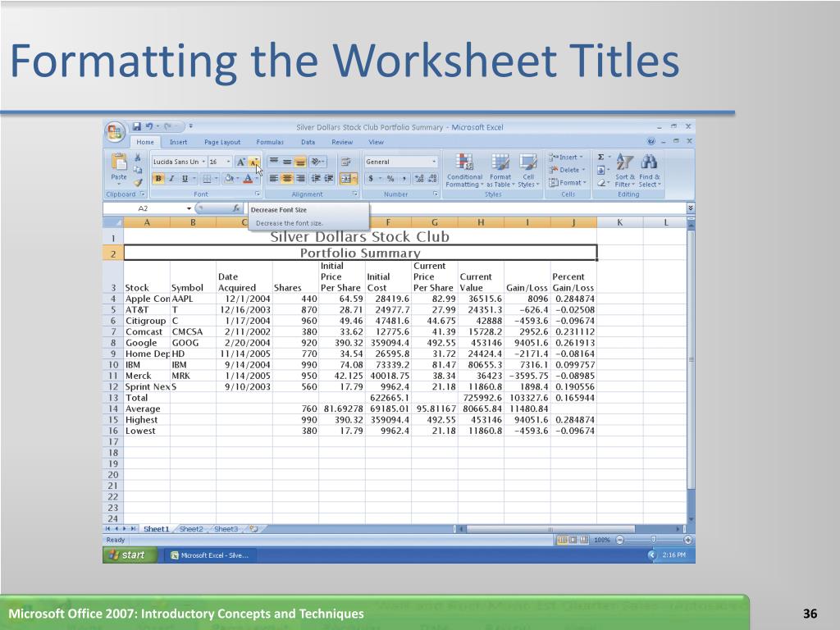Viewport: 840px width, 630px height.
Task: Open the Insert ribbon tab
Action: 178,142
